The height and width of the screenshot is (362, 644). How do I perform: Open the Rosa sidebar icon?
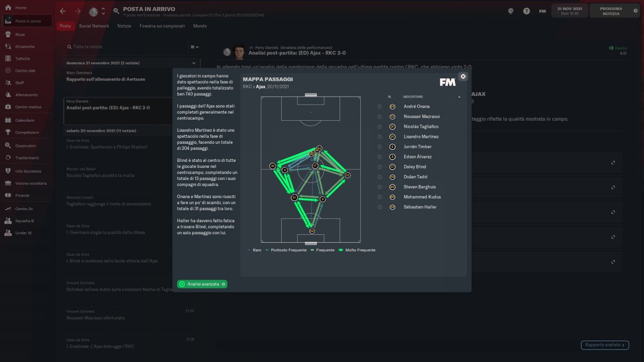tap(8, 34)
